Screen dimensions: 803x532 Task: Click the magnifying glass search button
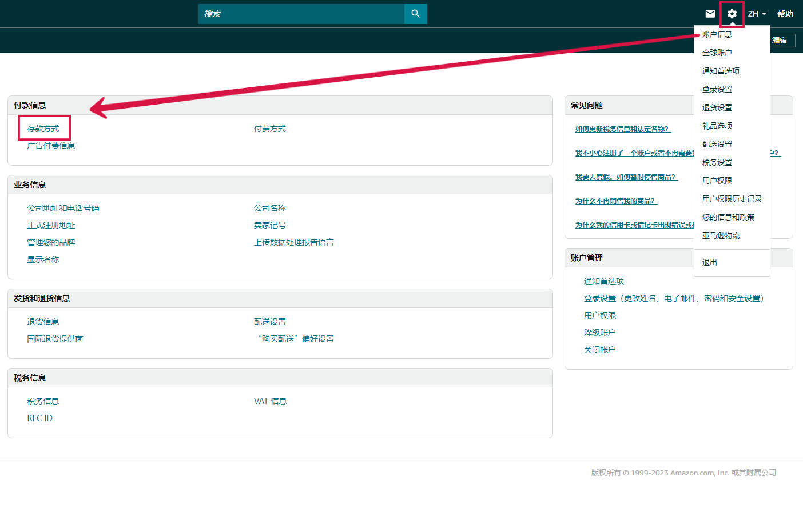(415, 14)
